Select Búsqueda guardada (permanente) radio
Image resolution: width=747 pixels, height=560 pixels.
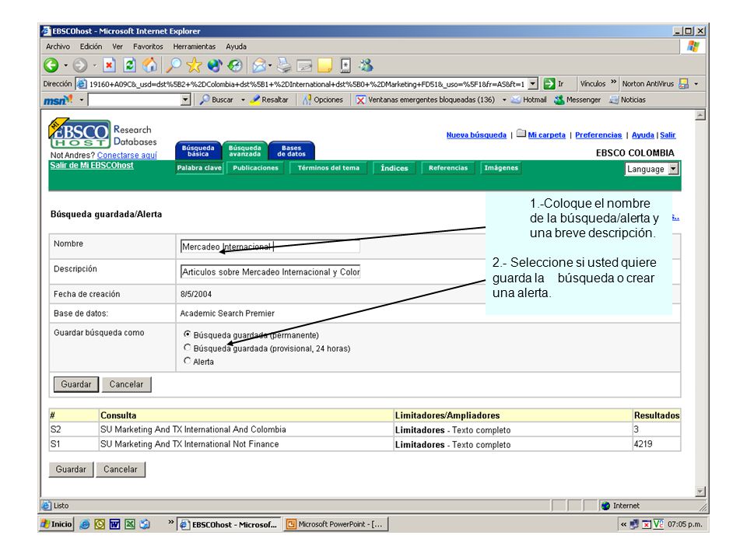point(188,334)
